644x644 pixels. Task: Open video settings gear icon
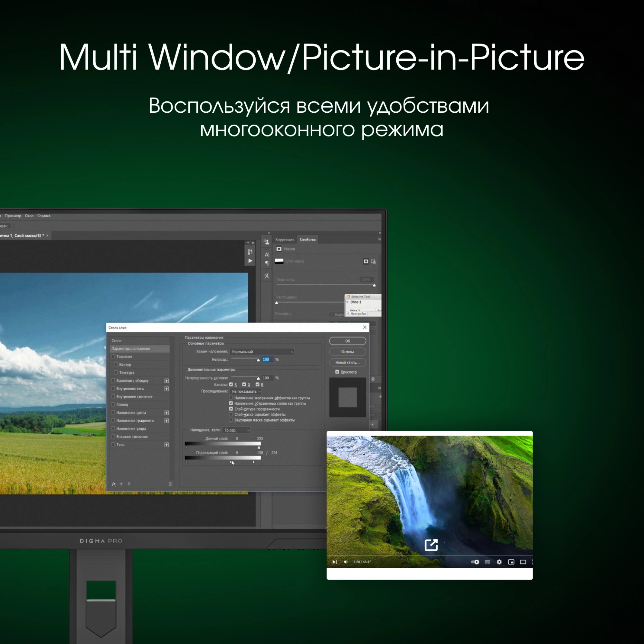[499, 562]
